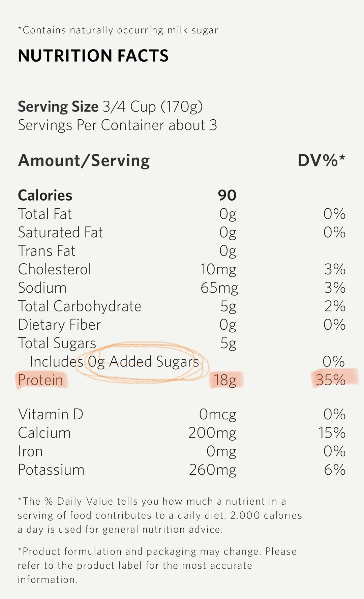Click the highlighted Protein label
The width and height of the screenshot is (364, 599).
pos(40,380)
